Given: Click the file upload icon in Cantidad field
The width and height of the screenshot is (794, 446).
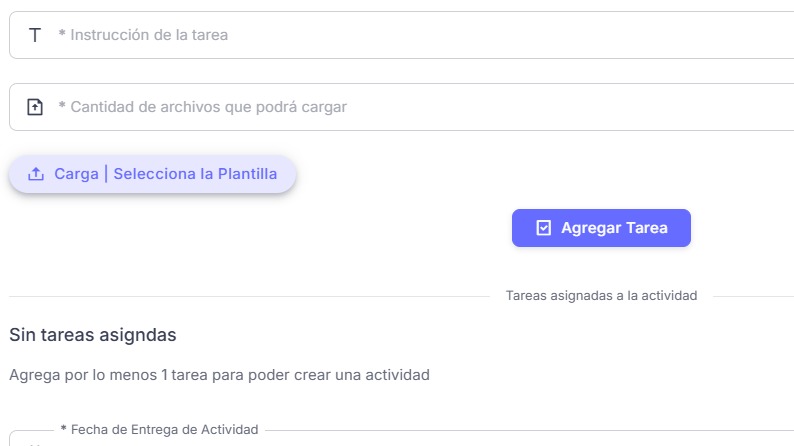Looking at the screenshot, I should click(35, 107).
